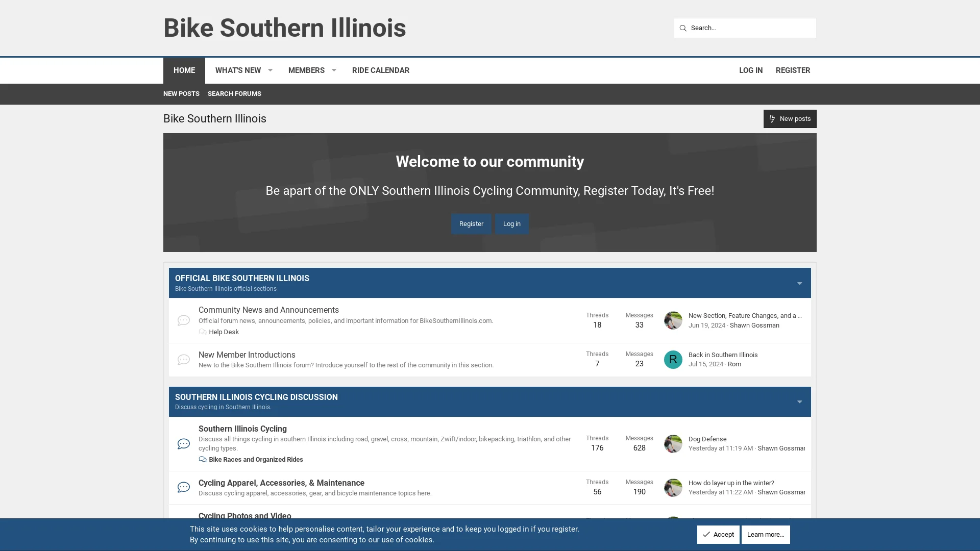
Task: Open Rom's avatar with letter R
Action: (x=673, y=360)
